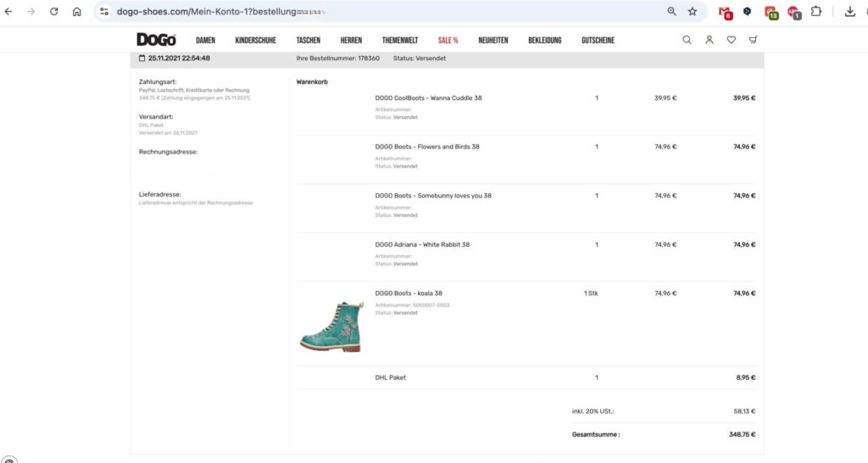Open the NEUHEITEN menu
Image resolution: width=868 pixels, height=463 pixels.
click(493, 41)
